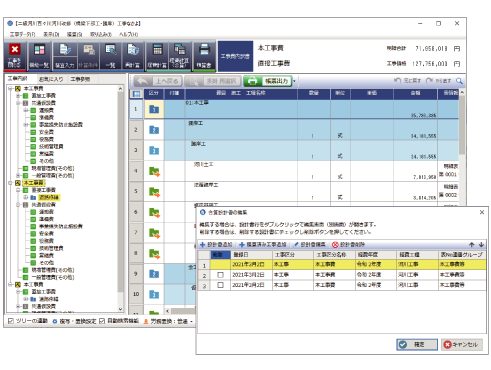The width and height of the screenshot is (491, 370).
Task: Open the ヘルプ(H) menu
Action: click(x=129, y=34)
